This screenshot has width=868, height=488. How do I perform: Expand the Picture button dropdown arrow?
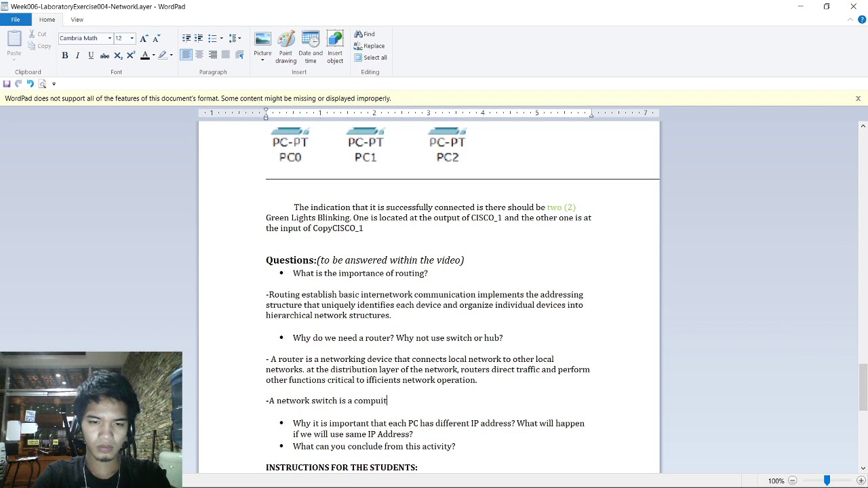coord(262,60)
